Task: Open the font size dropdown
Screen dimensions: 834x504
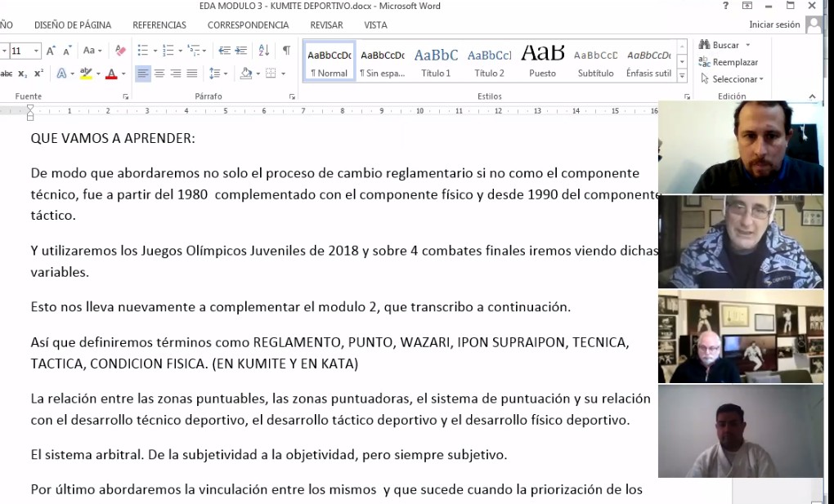Action: click(x=36, y=51)
